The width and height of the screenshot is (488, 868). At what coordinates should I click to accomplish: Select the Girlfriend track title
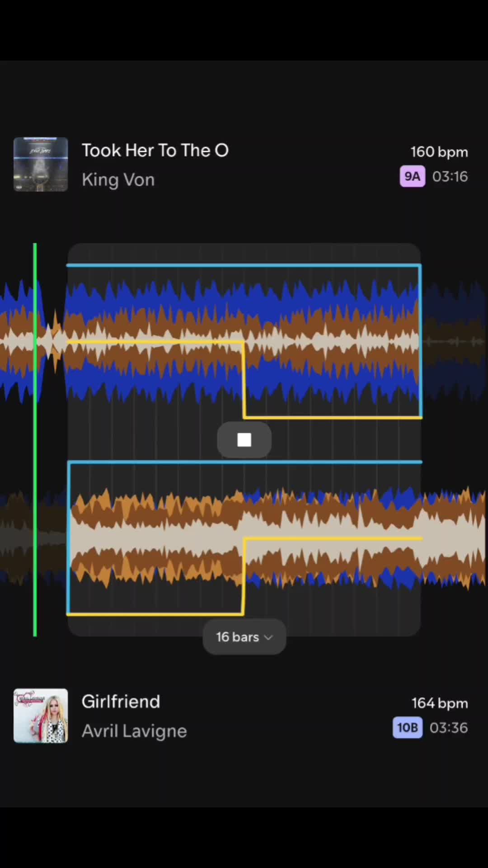121,702
